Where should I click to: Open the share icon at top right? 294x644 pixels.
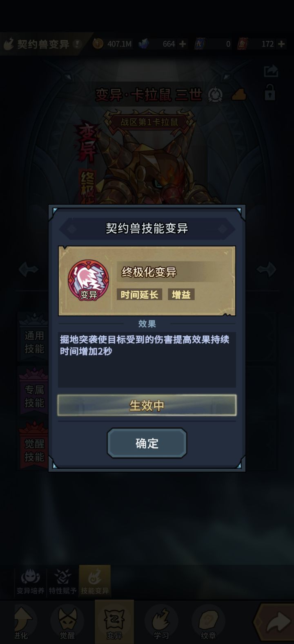click(x=271, y=71)
